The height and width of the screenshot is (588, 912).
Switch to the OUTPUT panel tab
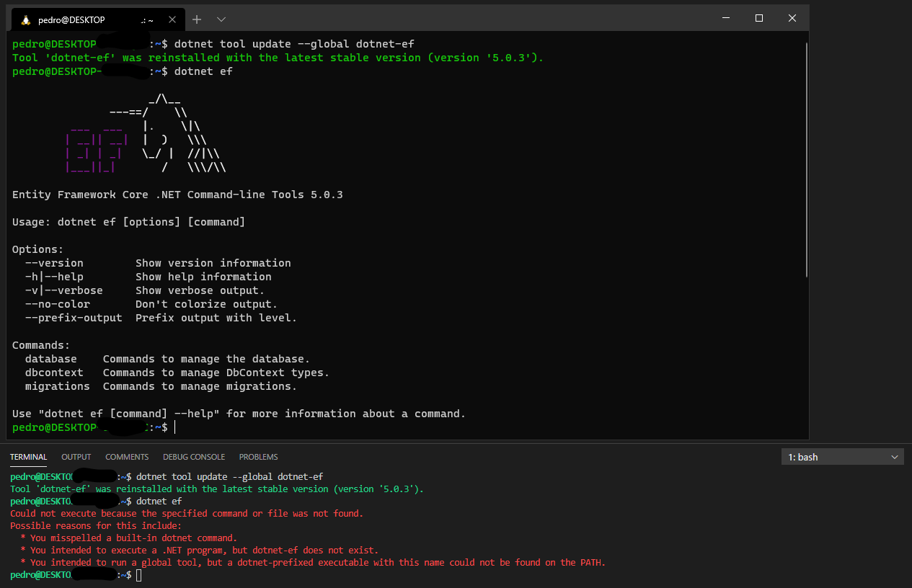pos(76,457)
